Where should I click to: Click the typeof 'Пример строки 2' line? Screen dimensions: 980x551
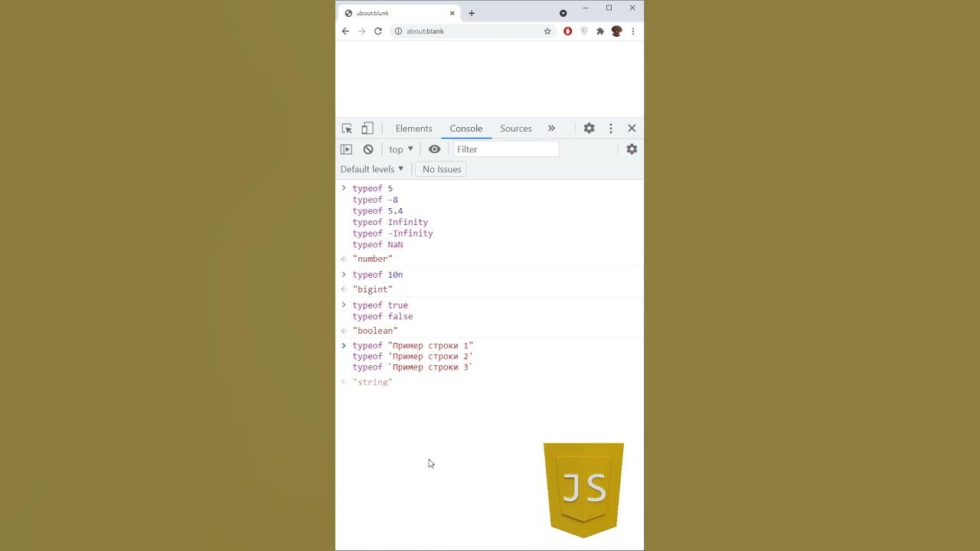[x=413, y=357]
